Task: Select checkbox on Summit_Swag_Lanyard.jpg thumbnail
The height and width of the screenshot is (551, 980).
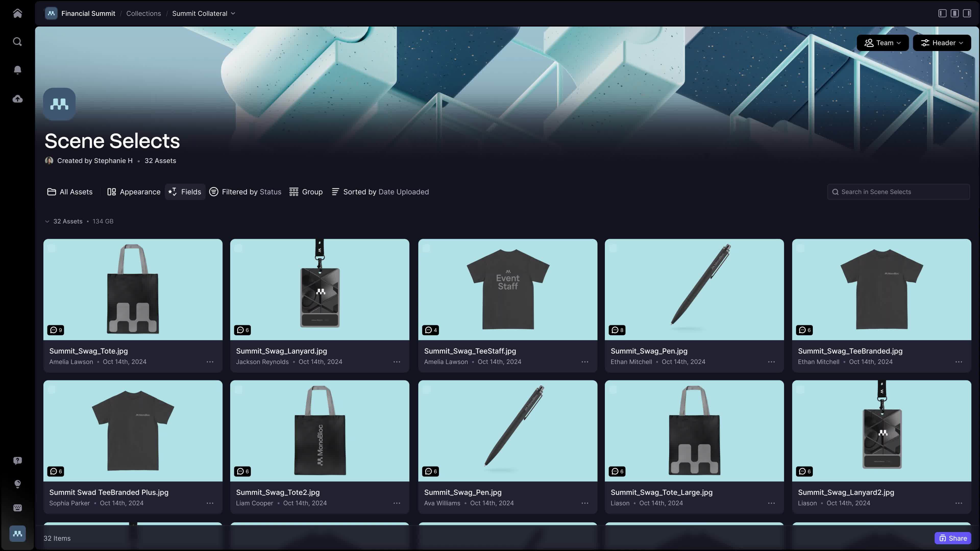Action: point(239,248)
